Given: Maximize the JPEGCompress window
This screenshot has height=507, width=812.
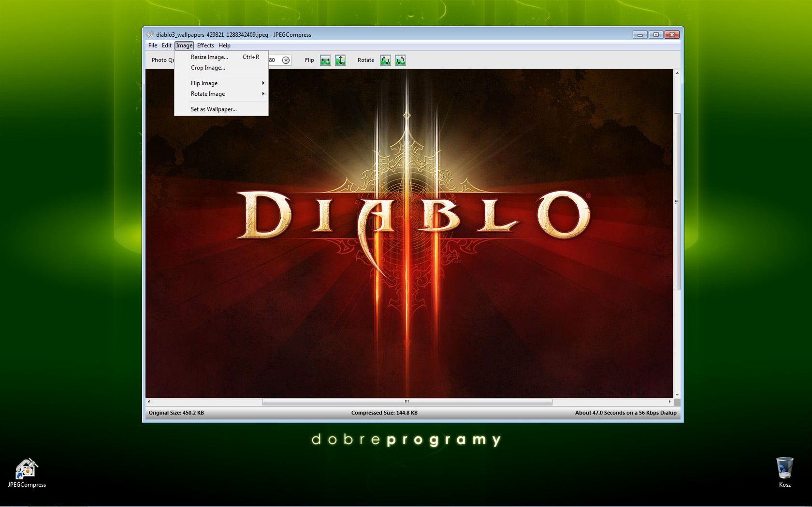Looking at the screenshot, I should (x=656, y=35).
